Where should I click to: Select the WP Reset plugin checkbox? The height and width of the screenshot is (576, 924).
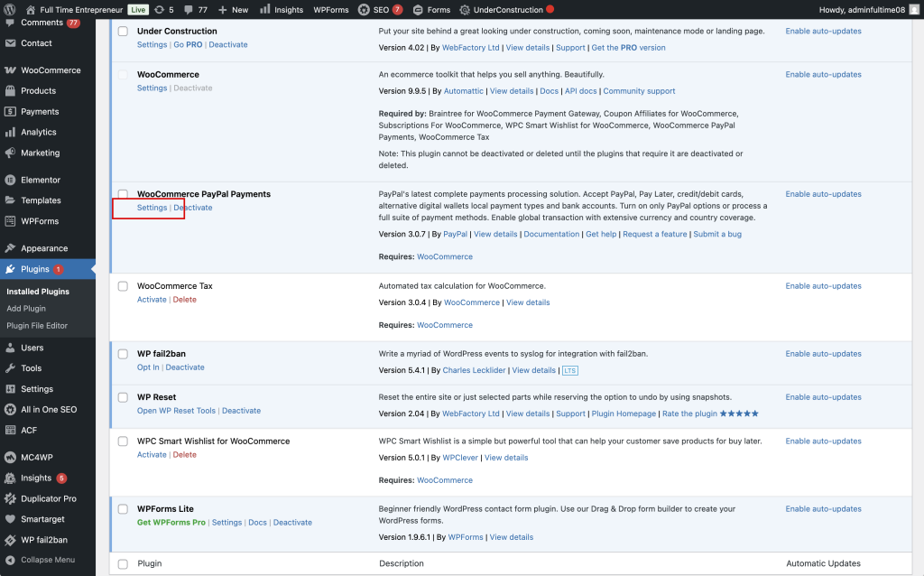(123, 397)
